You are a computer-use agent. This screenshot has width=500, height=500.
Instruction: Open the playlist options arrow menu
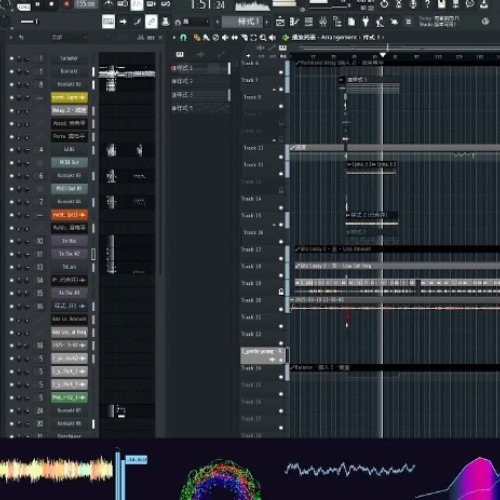pyautogui.click(x=174, y=37)
